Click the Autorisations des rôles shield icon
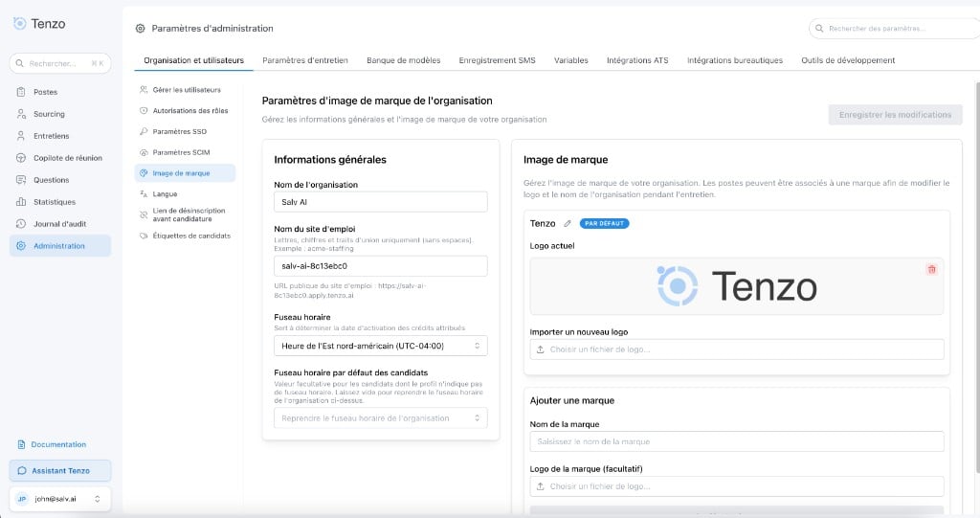The height and width of the screenshot is (518, 980). (144, 111)
